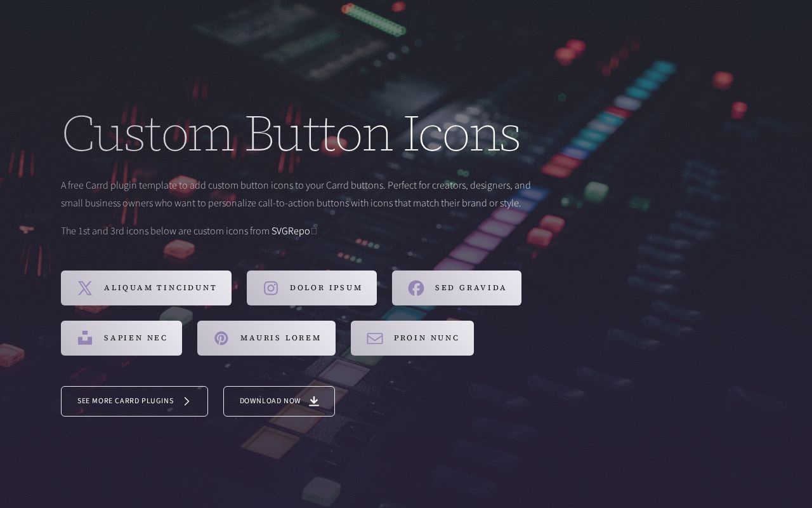Select the Dolor Ipsum button label
Viewport: 812px width, 508px height.
[x=326, y=288]
